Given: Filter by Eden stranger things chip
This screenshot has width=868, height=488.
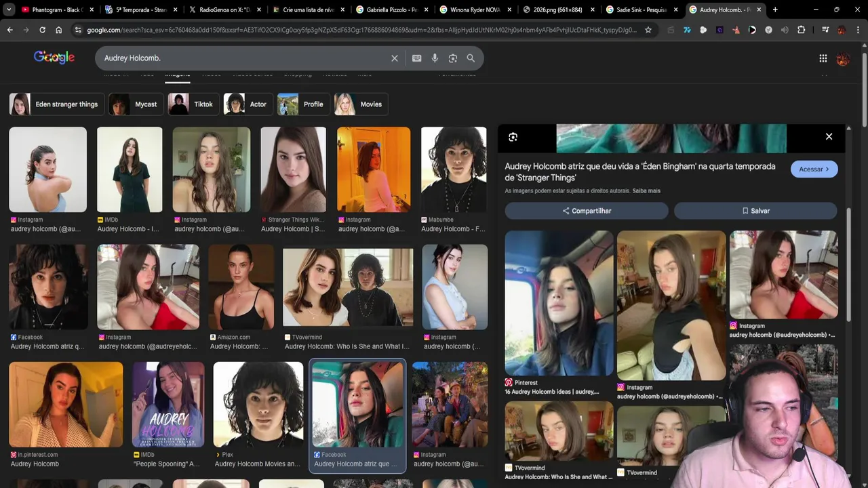Looking at the screenshot, I should pyautogui.click(x=57, y=104).
